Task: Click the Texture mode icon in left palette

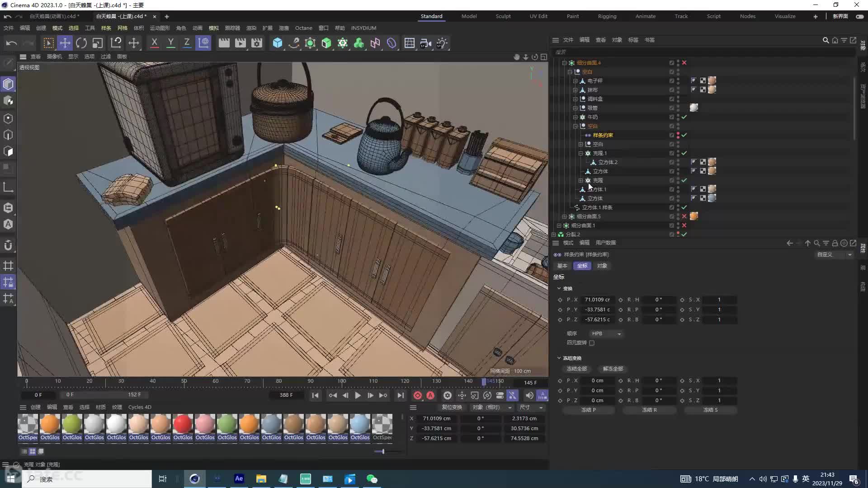Action: (8, 101)
